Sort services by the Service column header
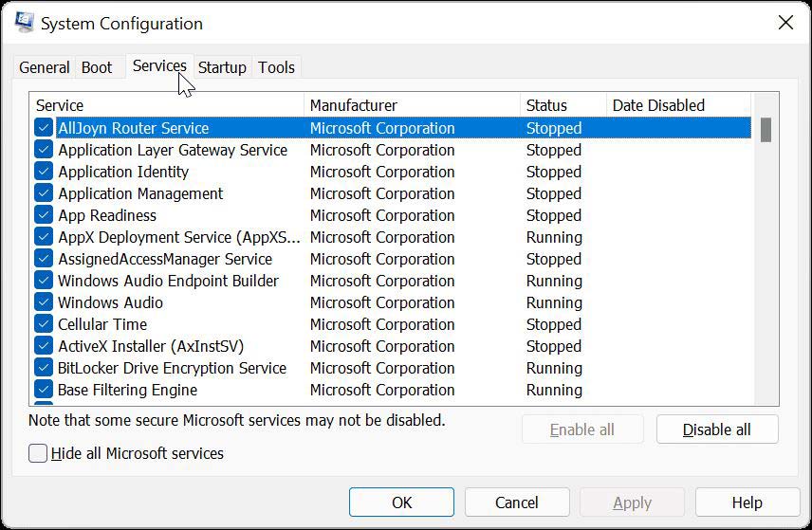 click(x=166, y=105)
